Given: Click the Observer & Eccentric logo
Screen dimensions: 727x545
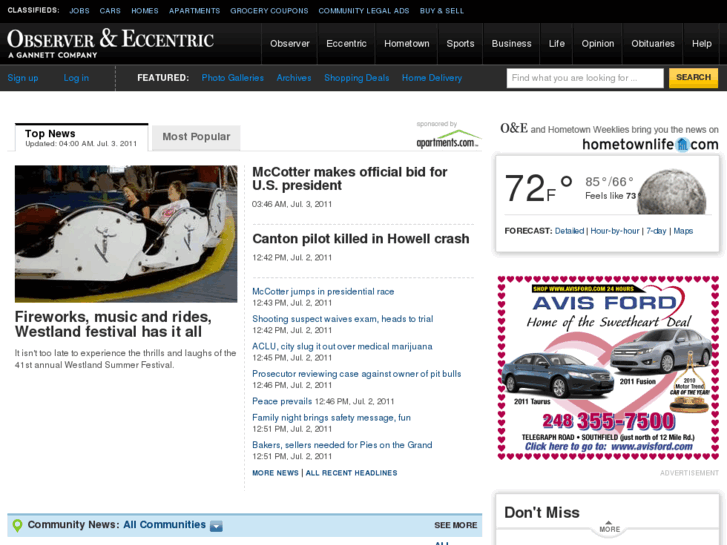Looking at the screenshot, I should tap(110, 43).
